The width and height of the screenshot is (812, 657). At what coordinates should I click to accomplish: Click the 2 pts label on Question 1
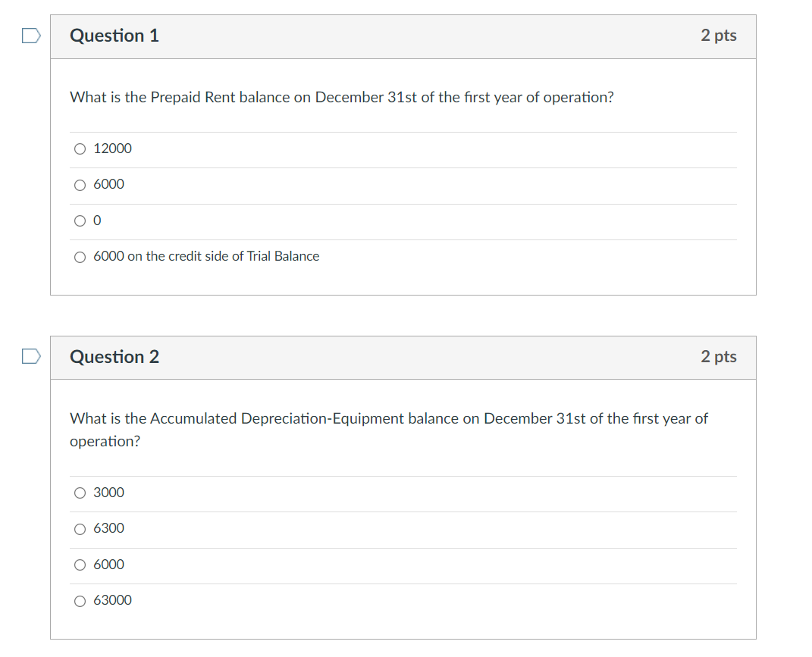[x=718, y=36]
